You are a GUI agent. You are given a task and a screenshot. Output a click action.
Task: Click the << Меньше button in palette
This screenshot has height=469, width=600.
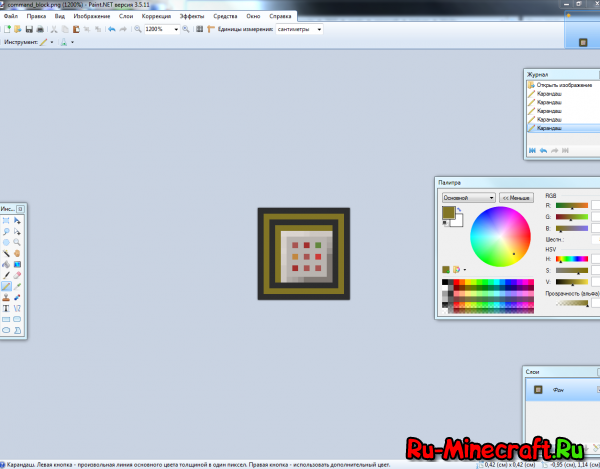[516, 198]
